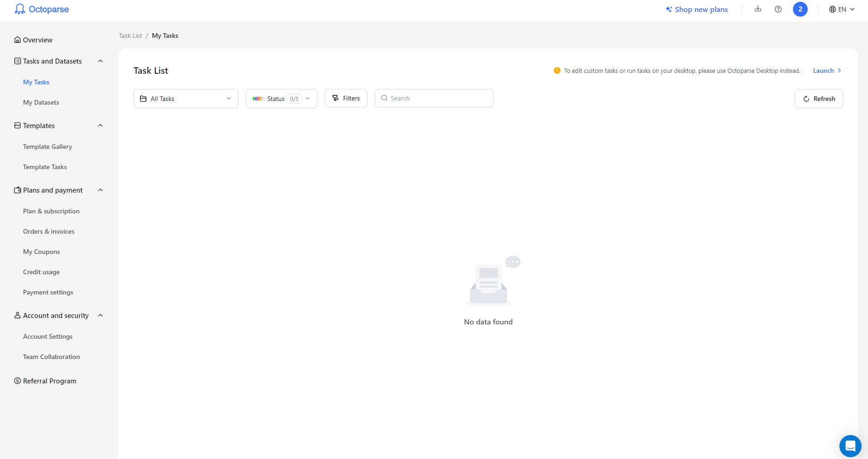Open My Coupons page
Image resolution: width=868 pixels, height=459 pixels.
point(41,252)
